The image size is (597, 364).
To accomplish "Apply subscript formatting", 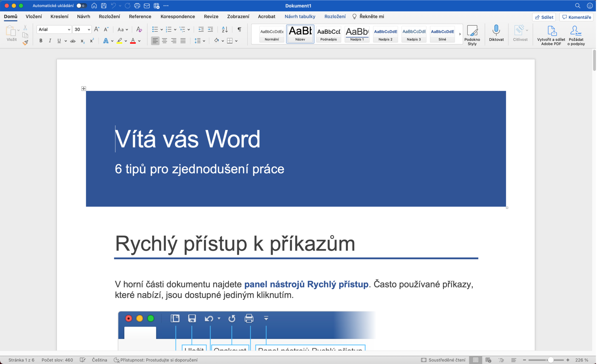I will (x=82, y=41).
